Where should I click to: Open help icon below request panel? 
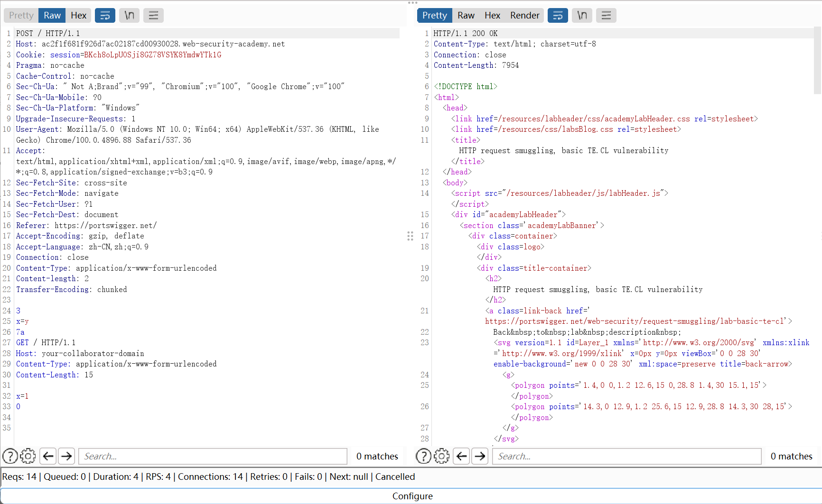(10, 456)
